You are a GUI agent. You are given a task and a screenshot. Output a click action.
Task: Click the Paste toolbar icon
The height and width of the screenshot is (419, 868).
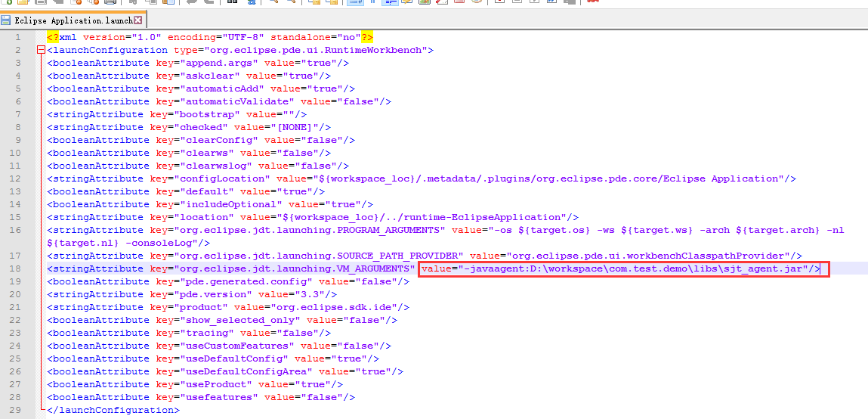[x=168, y=2]
